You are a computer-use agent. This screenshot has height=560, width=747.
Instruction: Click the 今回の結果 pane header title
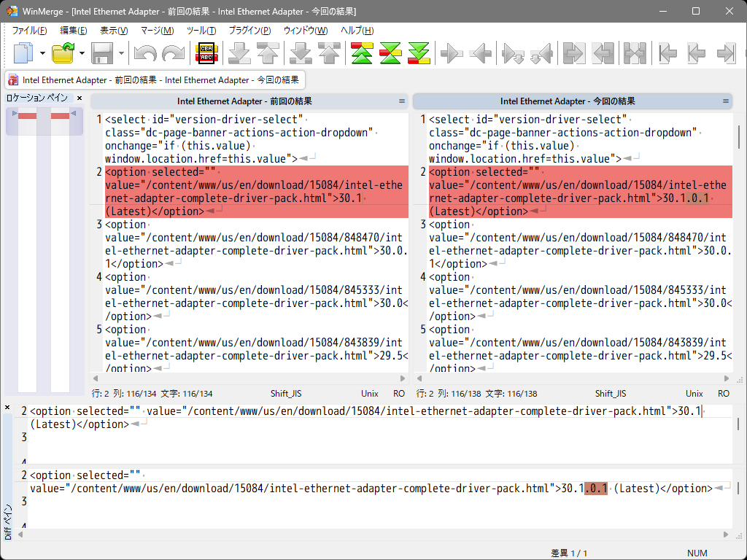[x=568, y=101]
